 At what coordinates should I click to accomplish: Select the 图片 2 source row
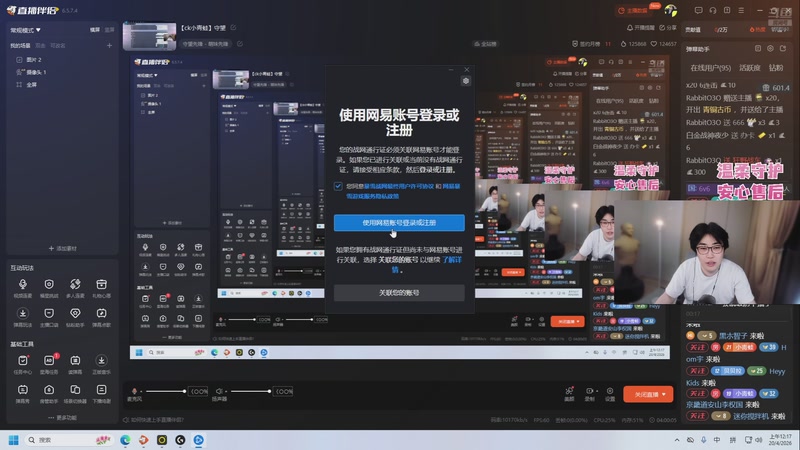click(x=61, y=60)
